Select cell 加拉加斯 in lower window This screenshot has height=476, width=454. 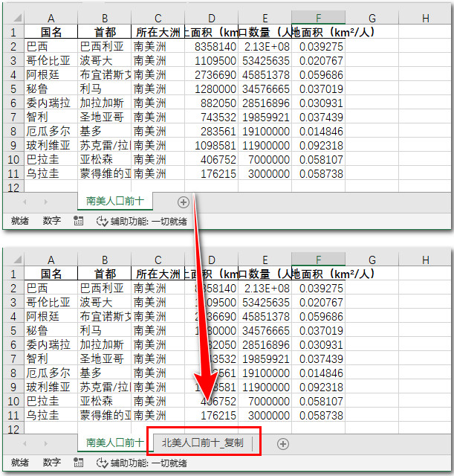coord(104,344)
